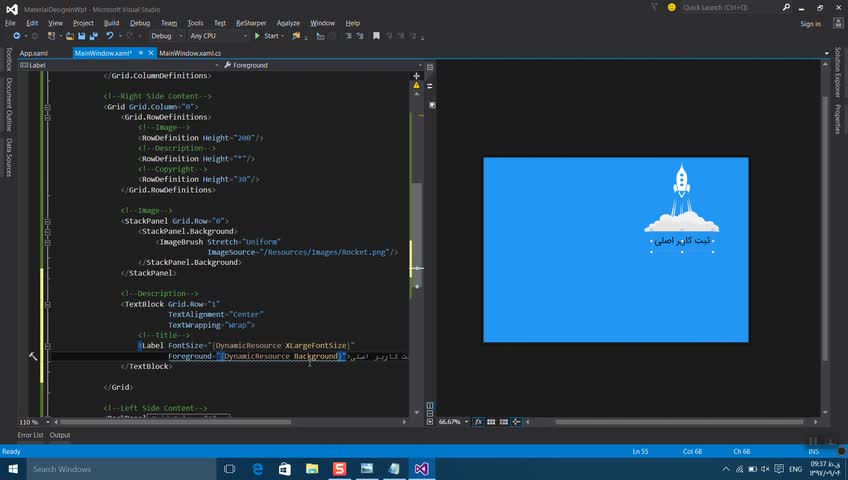Click the editor horizontal scrollbar

pyautogui.click(x=176, y=422)
